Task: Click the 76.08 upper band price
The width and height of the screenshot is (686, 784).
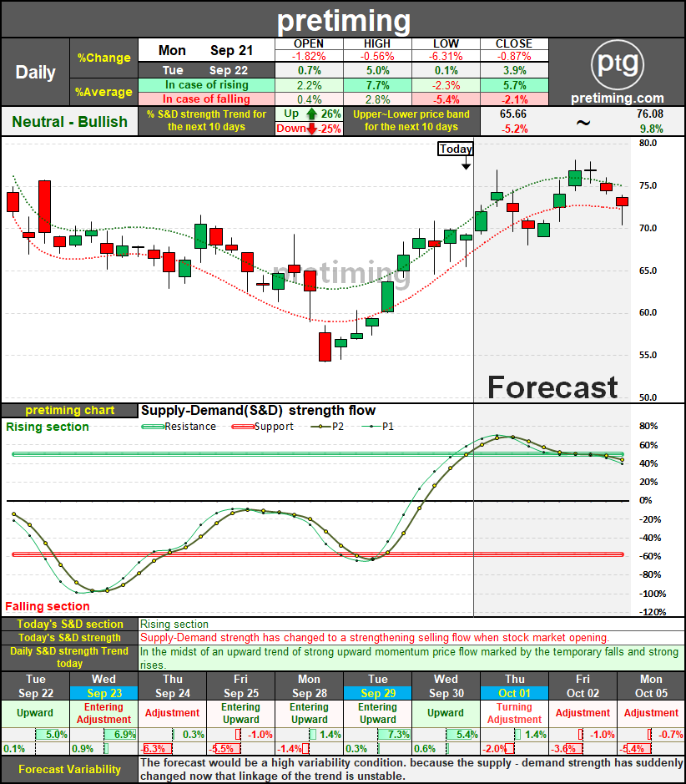Action: click(x=649, y=114)
